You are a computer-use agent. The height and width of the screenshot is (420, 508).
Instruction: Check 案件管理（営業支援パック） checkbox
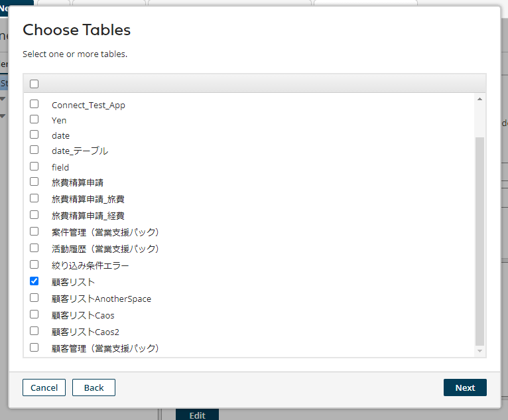(34, 232)
